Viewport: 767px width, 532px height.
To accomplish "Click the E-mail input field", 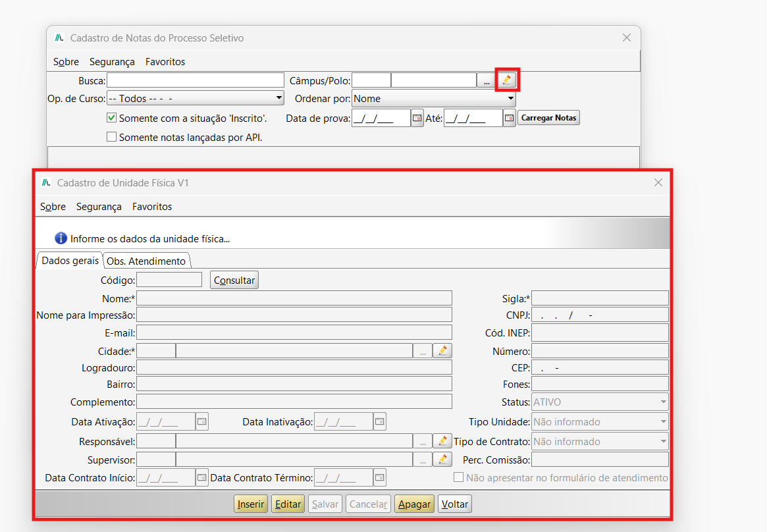I will 294,332.
